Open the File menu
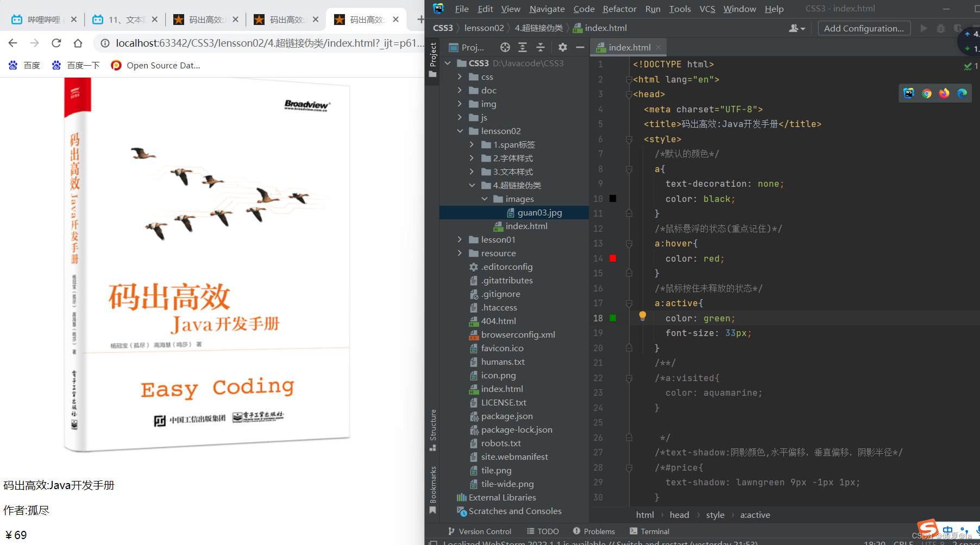 pyautogui.click(x=462, y=9)
